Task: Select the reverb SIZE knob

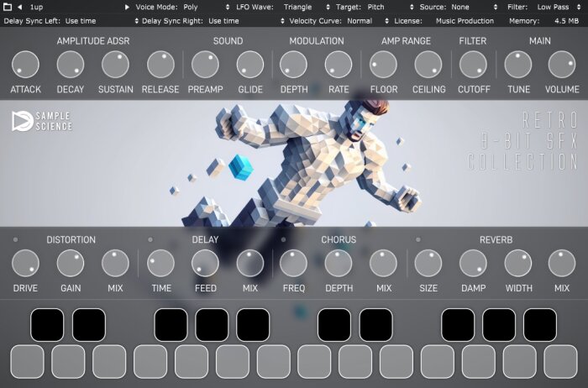Action: [428, 263]
